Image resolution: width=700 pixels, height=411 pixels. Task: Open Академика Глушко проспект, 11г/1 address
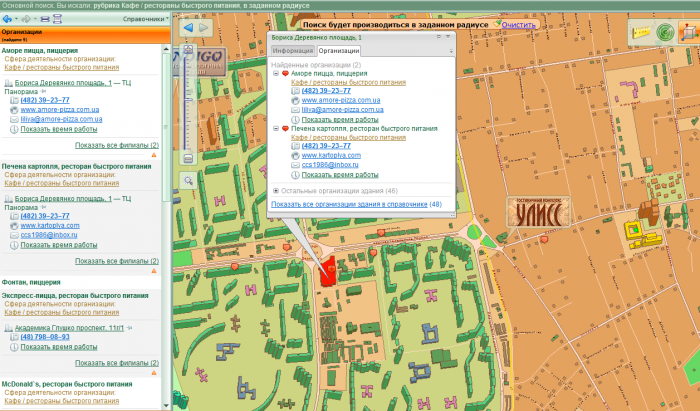click(69, 328)
